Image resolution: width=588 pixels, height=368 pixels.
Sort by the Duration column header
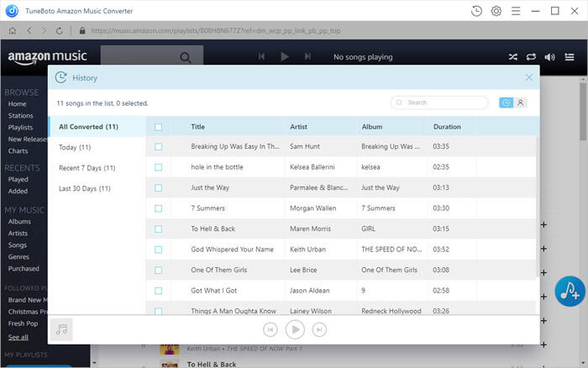click(x=447, y=127)
